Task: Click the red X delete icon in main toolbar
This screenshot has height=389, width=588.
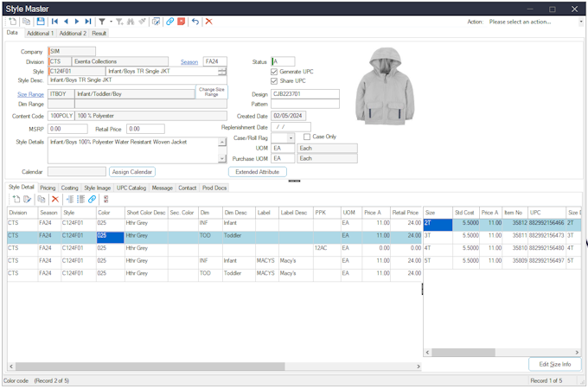Action: click(209, 22)
